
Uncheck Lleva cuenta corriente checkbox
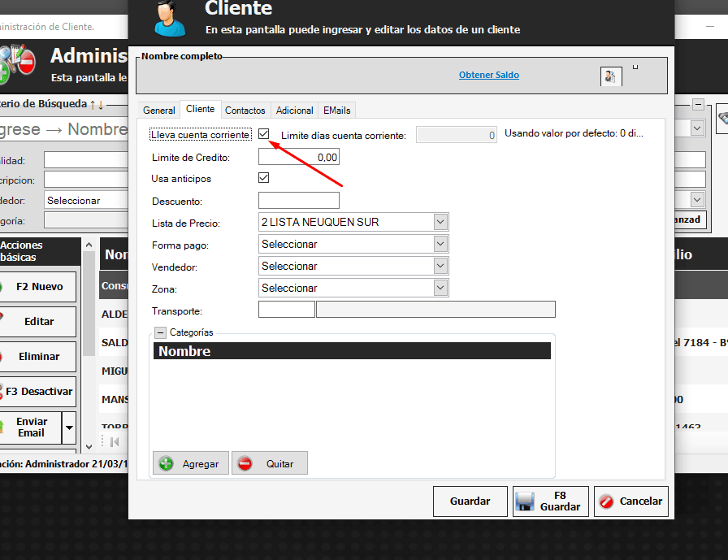[x=264, y=134]
